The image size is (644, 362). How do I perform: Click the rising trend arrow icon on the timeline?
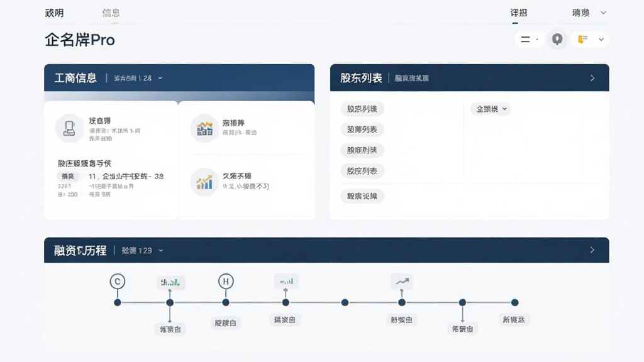[402, 281]
